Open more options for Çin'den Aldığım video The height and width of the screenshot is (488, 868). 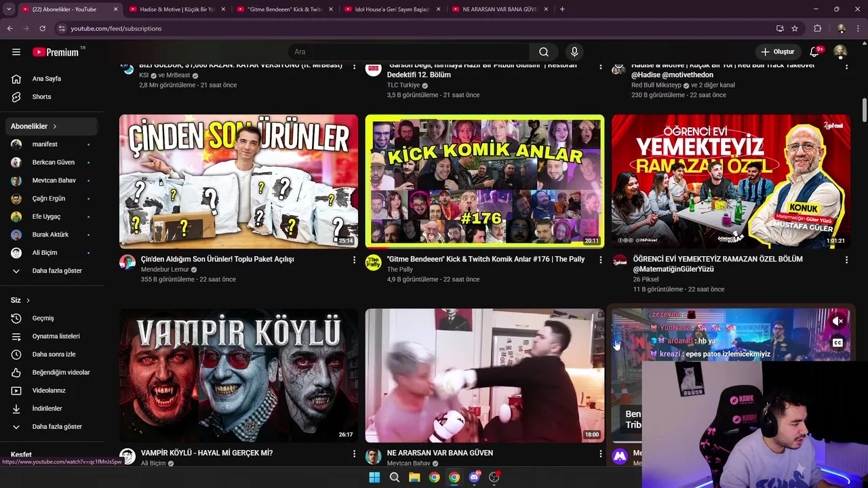click(354, 260)
